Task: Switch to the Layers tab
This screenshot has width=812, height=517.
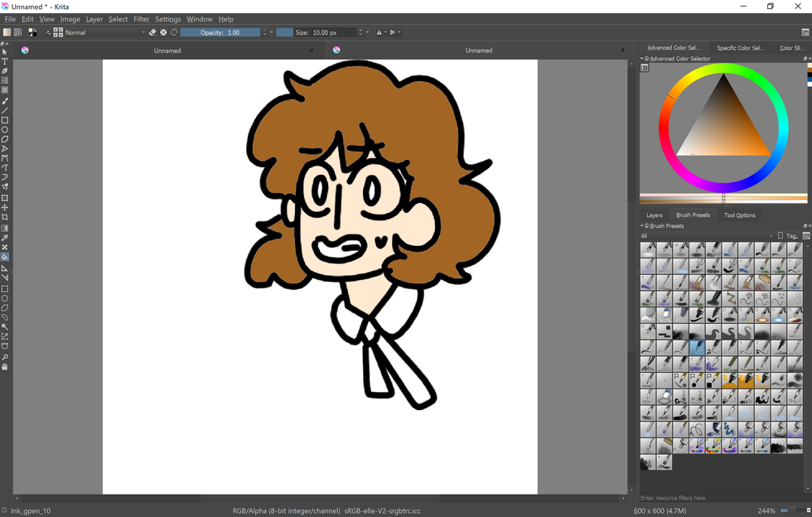Action: [655, 215]
